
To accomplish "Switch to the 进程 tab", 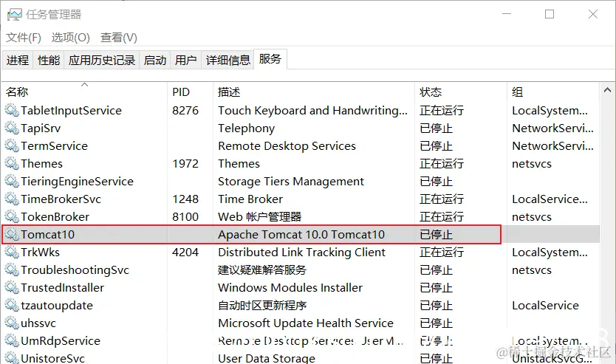I will tap(18, 60).
